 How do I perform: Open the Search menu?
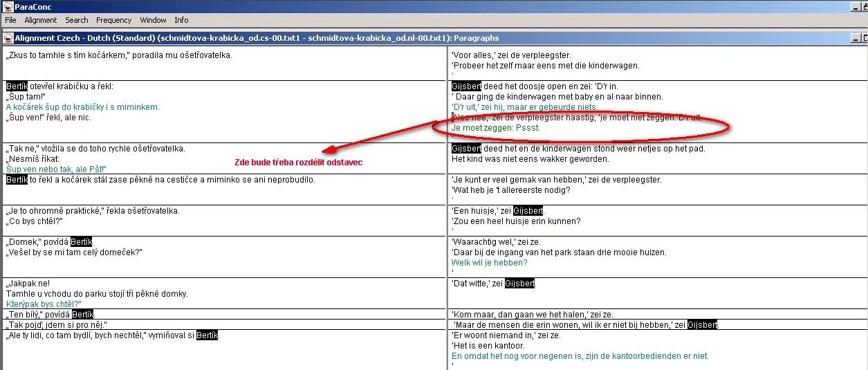click(x=76, y=20)
